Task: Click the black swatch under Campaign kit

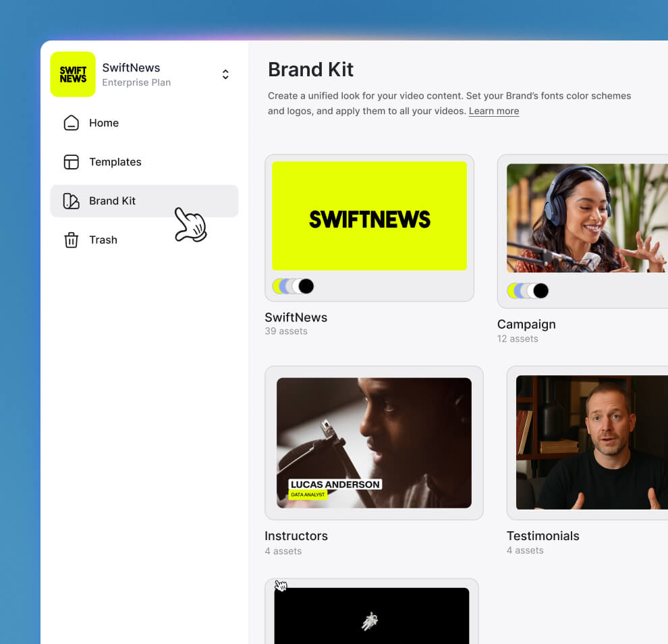Action: coord(540,291)
